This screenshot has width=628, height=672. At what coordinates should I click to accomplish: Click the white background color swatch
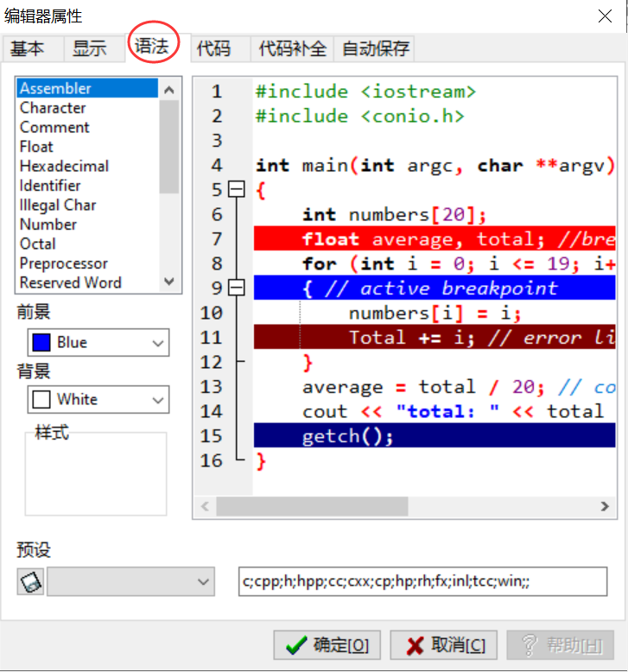pos(41,399)
